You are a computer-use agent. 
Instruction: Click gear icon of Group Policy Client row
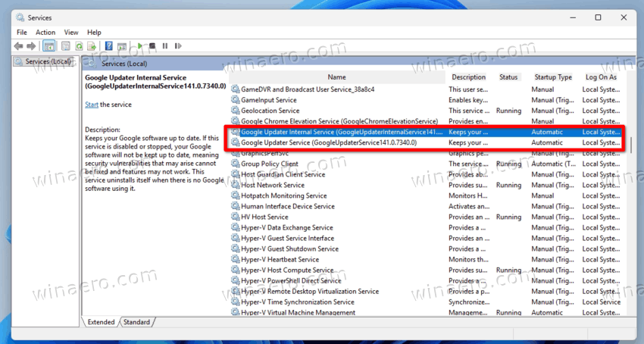click(235, 164)
